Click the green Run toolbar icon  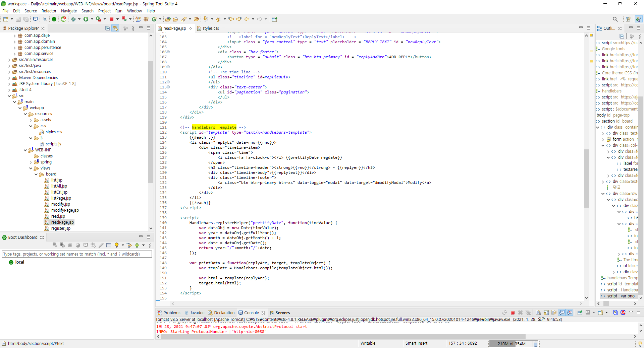(x=86, y=19)
